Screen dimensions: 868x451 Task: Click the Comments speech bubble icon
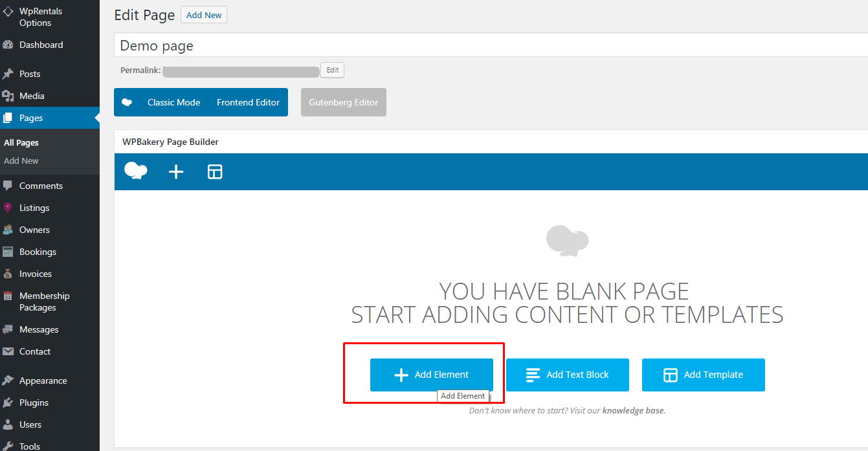click(x=8, y=186)
